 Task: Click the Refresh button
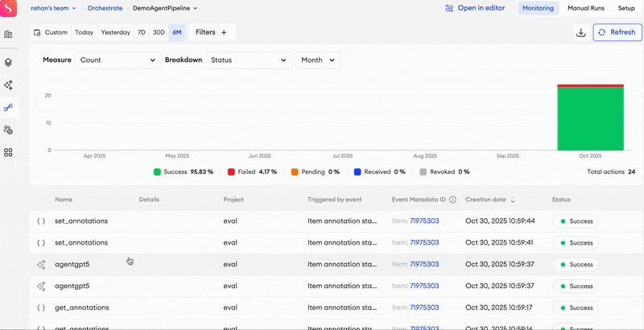(x=617, y=32)
